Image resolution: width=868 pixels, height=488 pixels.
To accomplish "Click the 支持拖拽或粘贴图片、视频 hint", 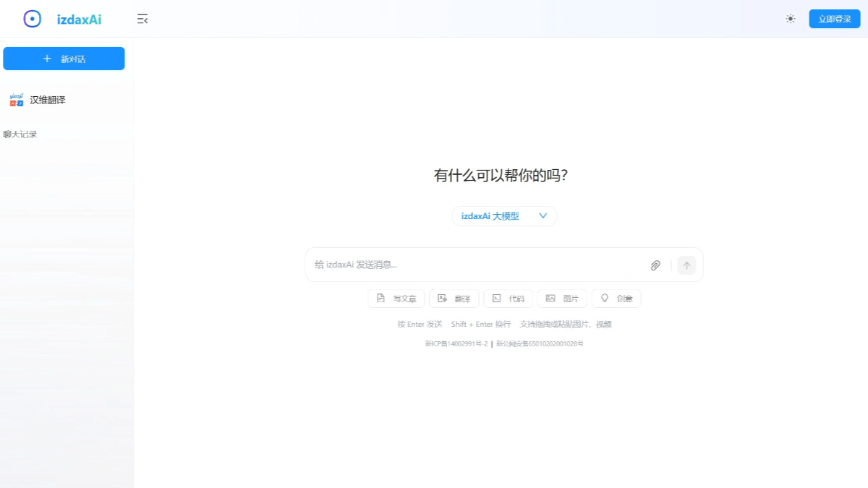I will tap(566, 325).
